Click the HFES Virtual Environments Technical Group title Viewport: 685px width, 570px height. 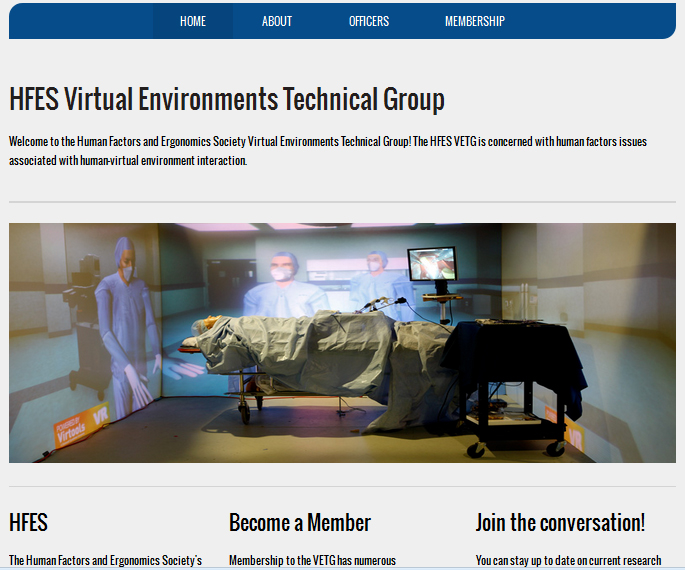coord(227,100)
